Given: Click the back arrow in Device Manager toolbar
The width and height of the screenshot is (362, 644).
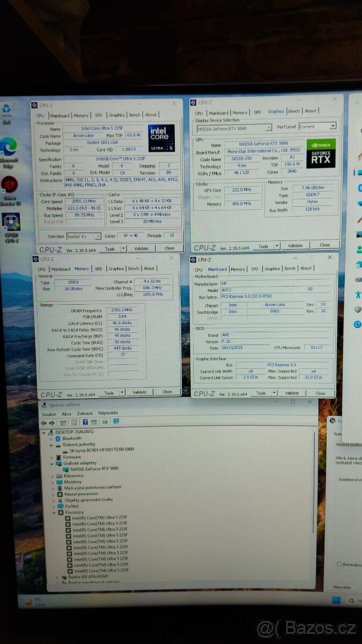Looking at the screenshot, I should 45,422.
